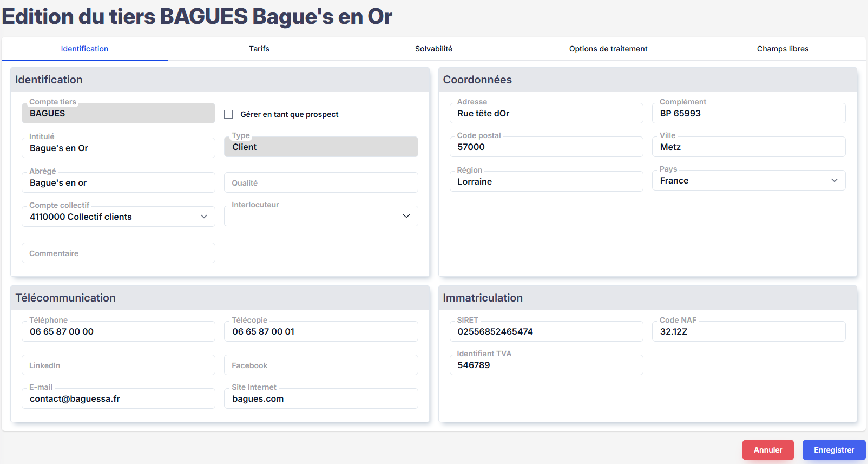Click into the Intitulé input field
Image resolution: width=868 pixels, height=464 pixels.
(118, 148)
